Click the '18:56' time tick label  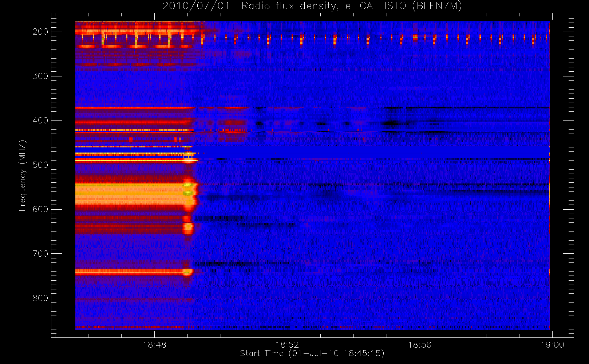(x=420, y=345)
